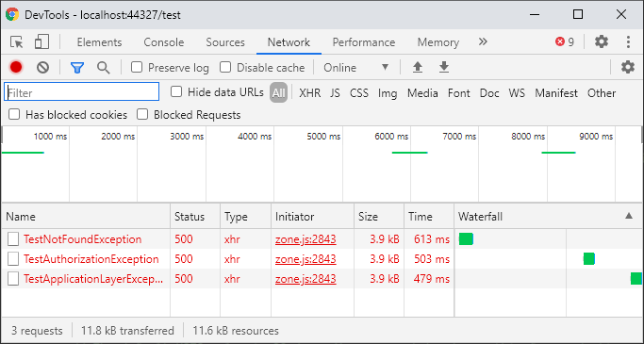
Task: Filter requests by Font
Action: pos(459,93)
